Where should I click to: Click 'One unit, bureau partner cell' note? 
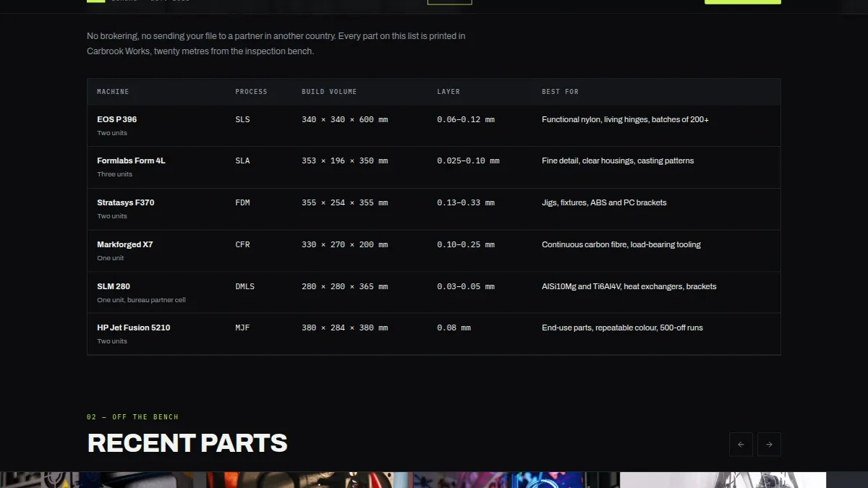coord(141,300)
